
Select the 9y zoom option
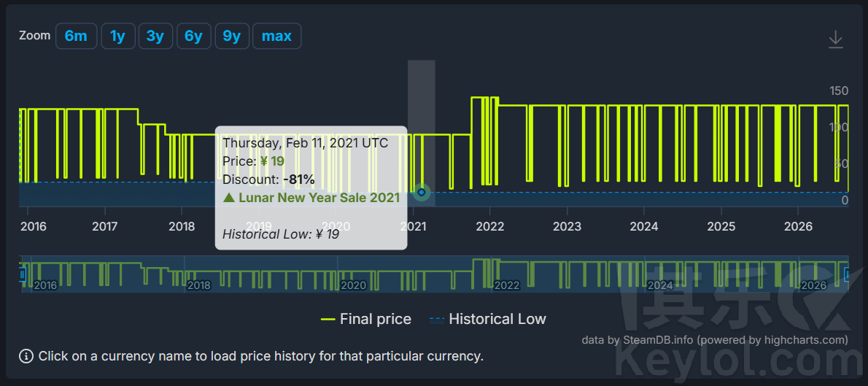231,36
